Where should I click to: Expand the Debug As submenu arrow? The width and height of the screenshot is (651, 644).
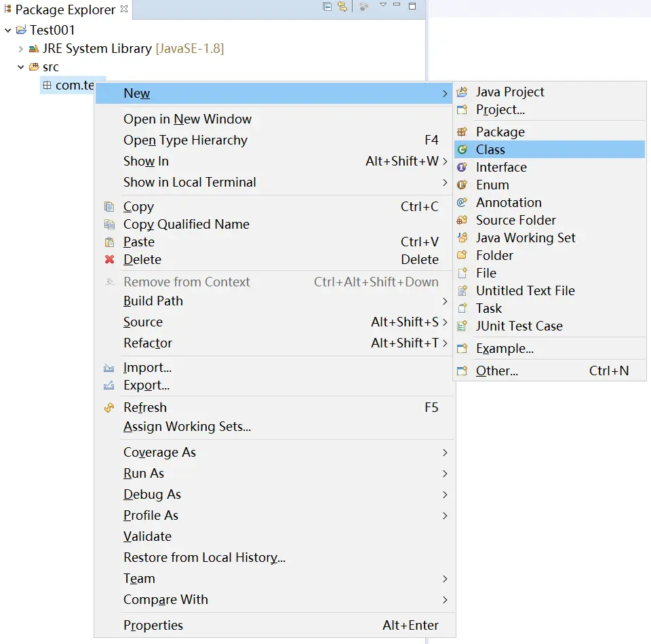[445, 495]
